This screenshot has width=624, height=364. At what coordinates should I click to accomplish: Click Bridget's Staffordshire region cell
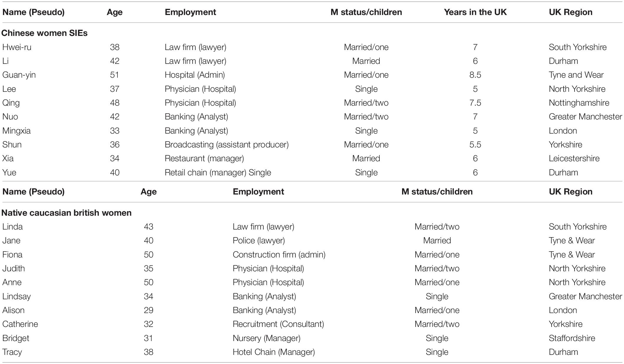572,338
